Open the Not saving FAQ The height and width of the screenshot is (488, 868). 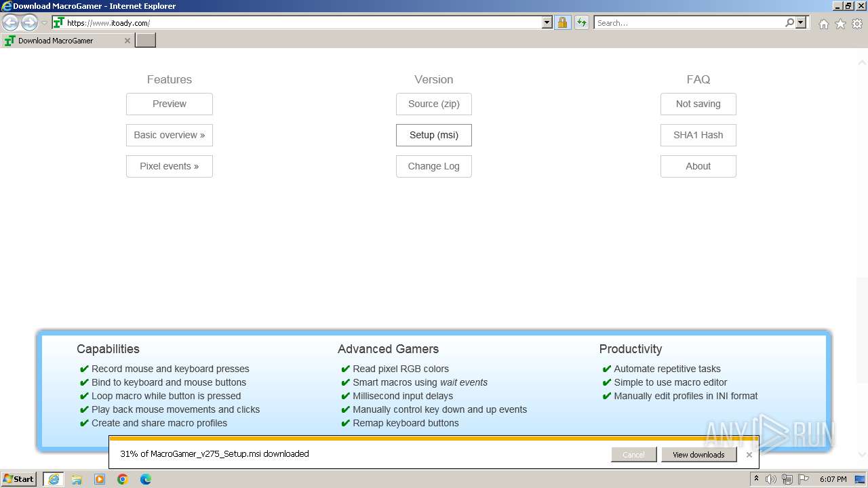pyautogui.click(x=698, y=104)
